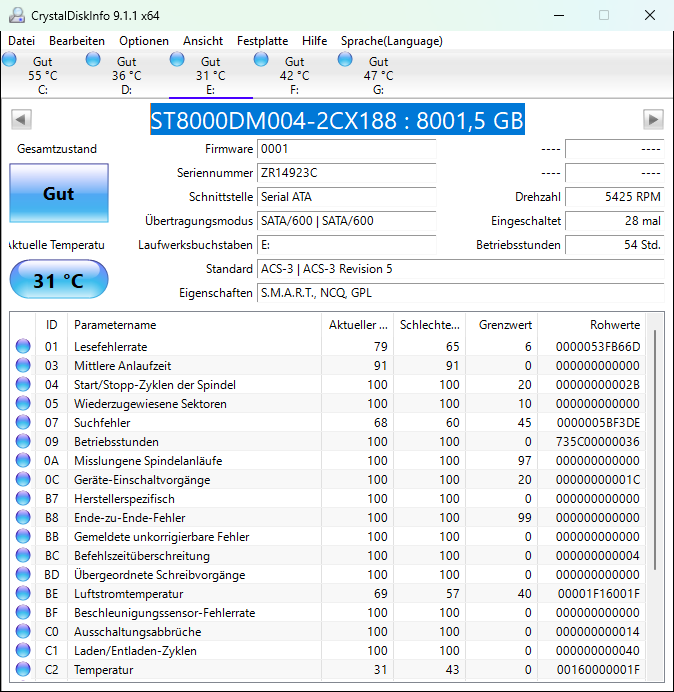The height and width of the screenshot is (692, 674).
Task: Open the Hilfe menu
Action: point(314,41)
